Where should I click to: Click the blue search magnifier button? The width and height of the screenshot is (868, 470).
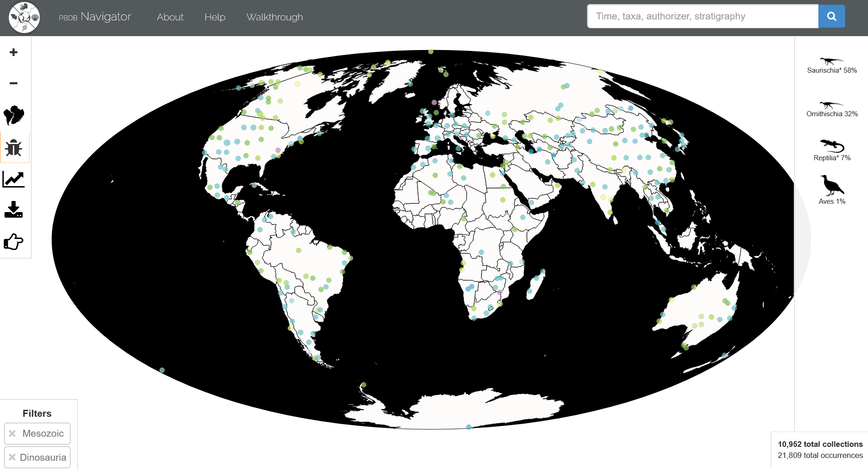pyautogui.click(x=831, y=16)
